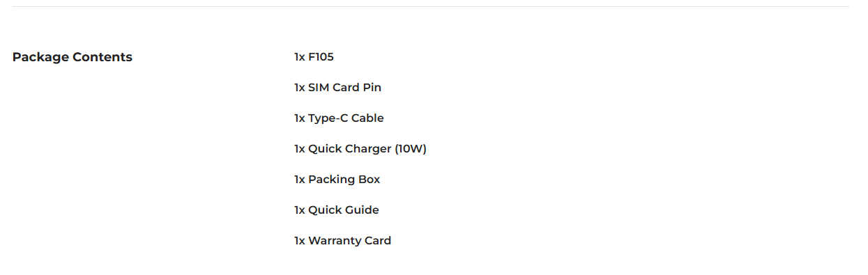Screen dimensions: 868x275
Task: Click the word SIM
Action: pyautogui.click(x=318, y=88)
